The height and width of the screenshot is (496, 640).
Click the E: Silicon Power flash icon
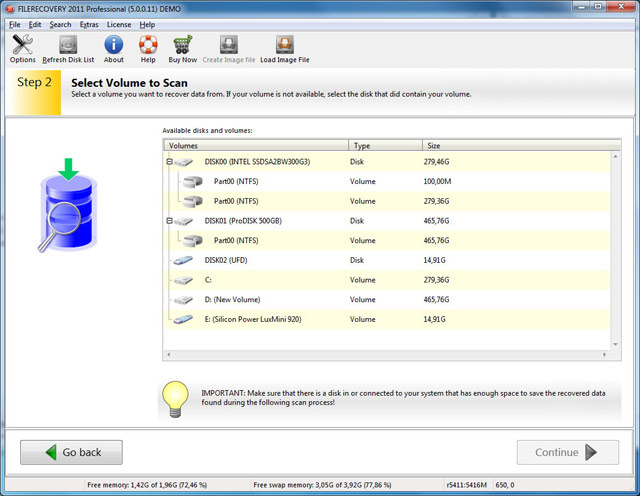183,320
